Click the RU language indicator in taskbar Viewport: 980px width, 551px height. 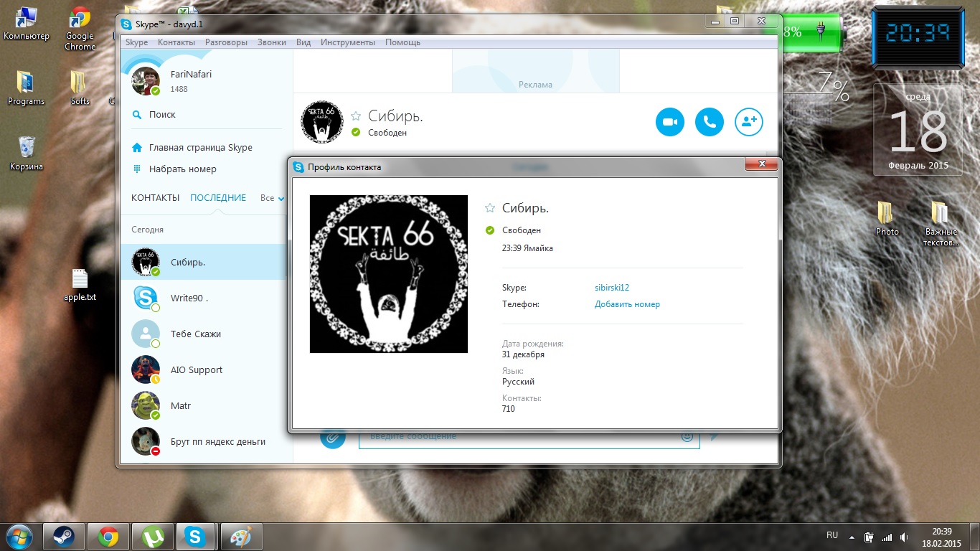[832, 535]
